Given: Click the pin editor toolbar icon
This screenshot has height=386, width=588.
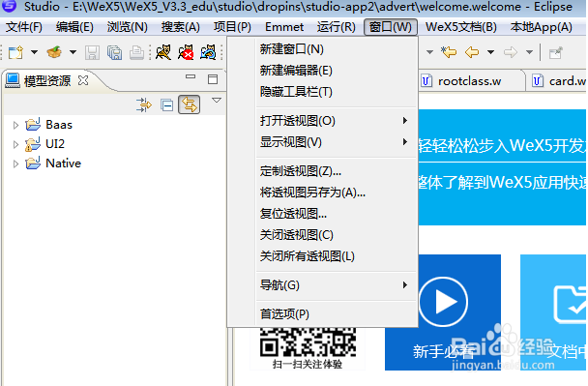Looking at the screenshot, I should coord(556,52).
